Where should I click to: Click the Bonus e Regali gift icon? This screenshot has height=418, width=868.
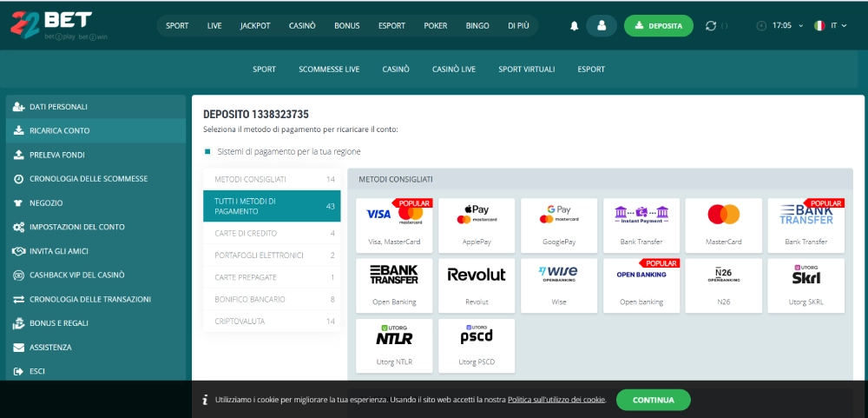[x=19, y=323]
